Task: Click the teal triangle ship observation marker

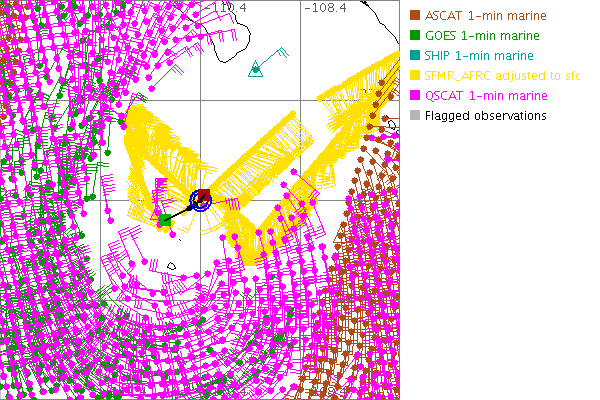Action: tap(256, 69)
